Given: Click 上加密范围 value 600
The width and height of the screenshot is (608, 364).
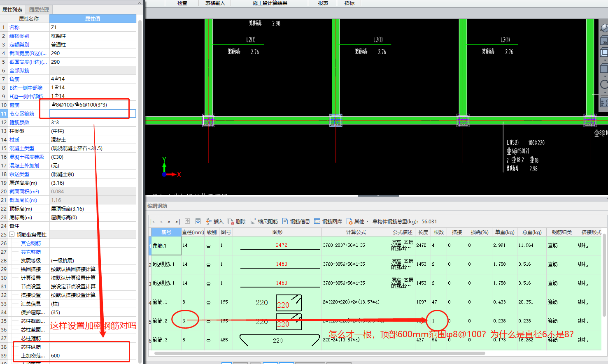Looking at the screenshot, I should point(93,355).
